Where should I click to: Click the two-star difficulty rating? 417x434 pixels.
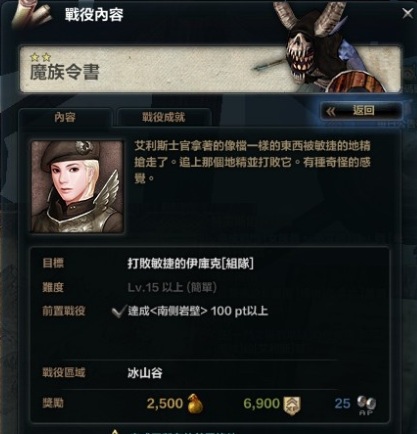pyautogui.click(x=40, y=57)
